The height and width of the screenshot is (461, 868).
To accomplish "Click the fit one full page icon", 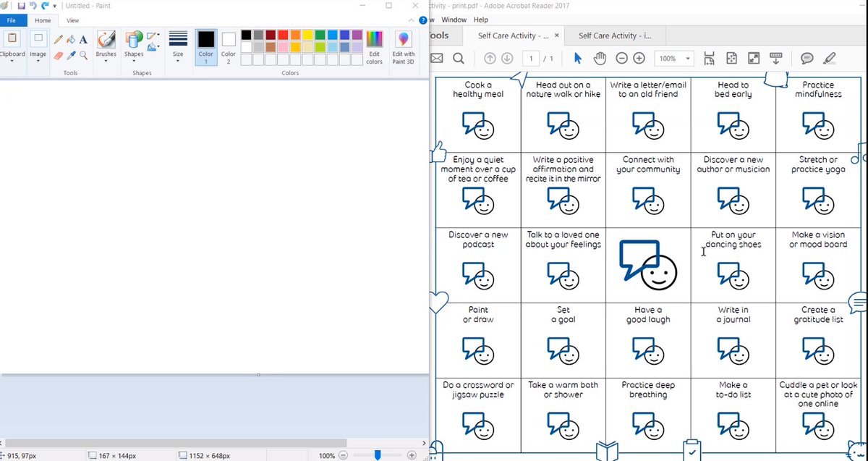I will coord(731,59).
